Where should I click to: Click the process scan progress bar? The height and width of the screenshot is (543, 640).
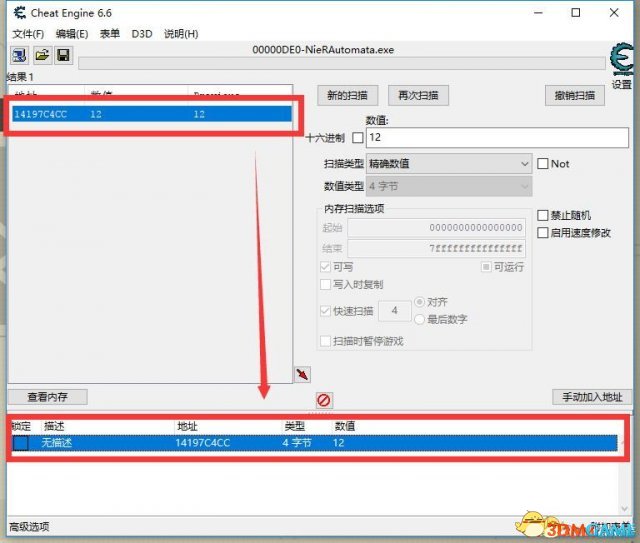[342, 64]
